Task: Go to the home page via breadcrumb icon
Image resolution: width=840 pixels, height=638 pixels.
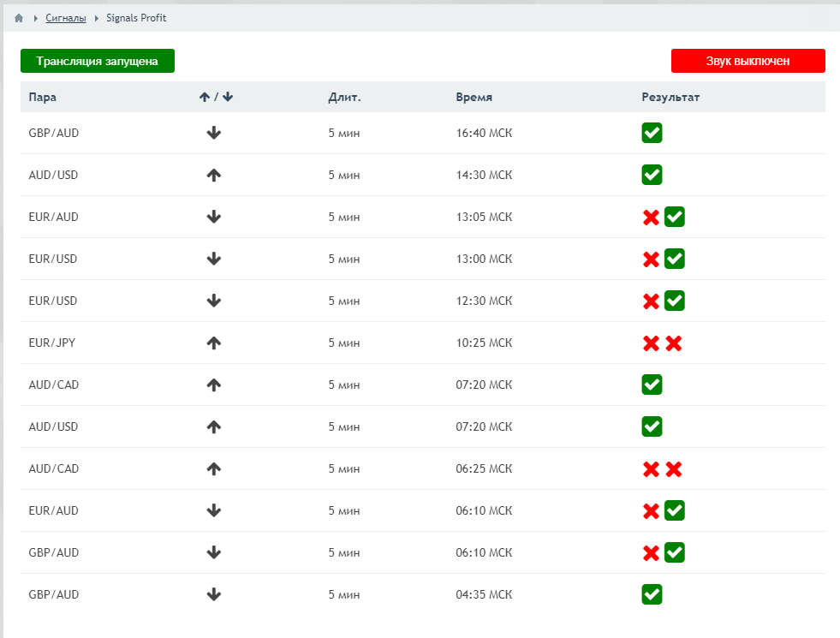Action: 19,18
